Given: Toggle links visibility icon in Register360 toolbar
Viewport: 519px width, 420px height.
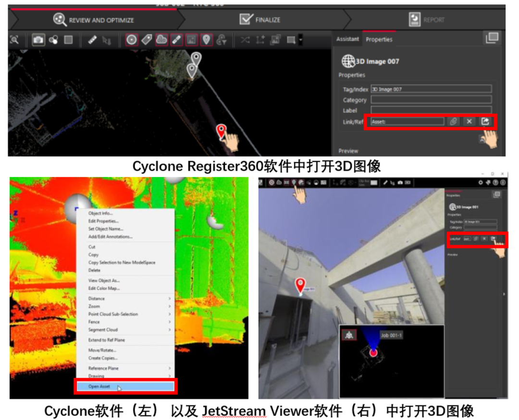Looking at the screenshot, I should click(x=176, y=40).
